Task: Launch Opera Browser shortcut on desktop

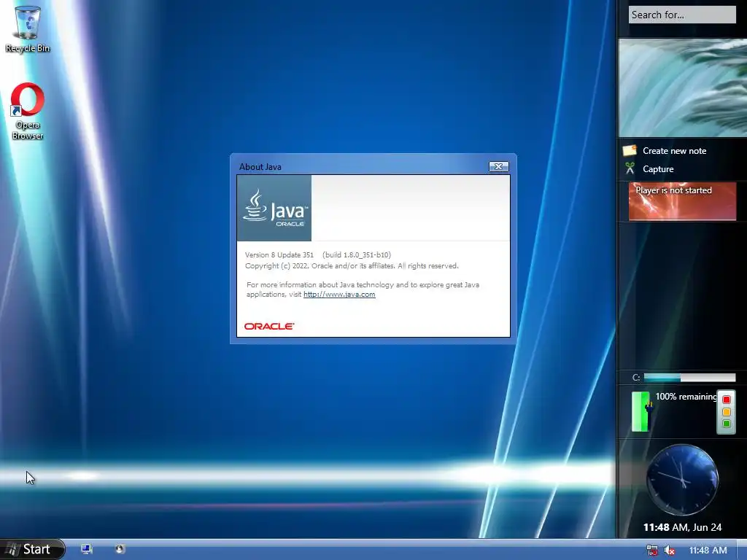Action: coord(28,111)
